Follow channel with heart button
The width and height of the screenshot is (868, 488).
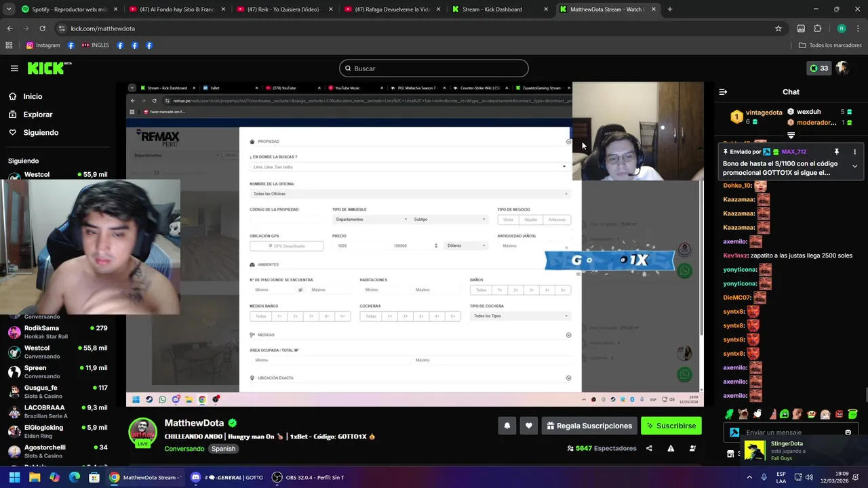pyautogui.click(x=529, y=426)
